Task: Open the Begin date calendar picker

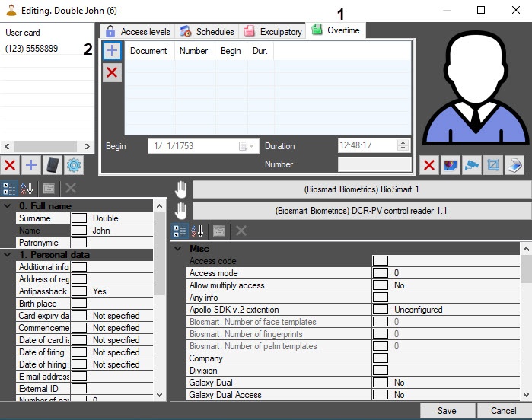Action: [247, 146]
